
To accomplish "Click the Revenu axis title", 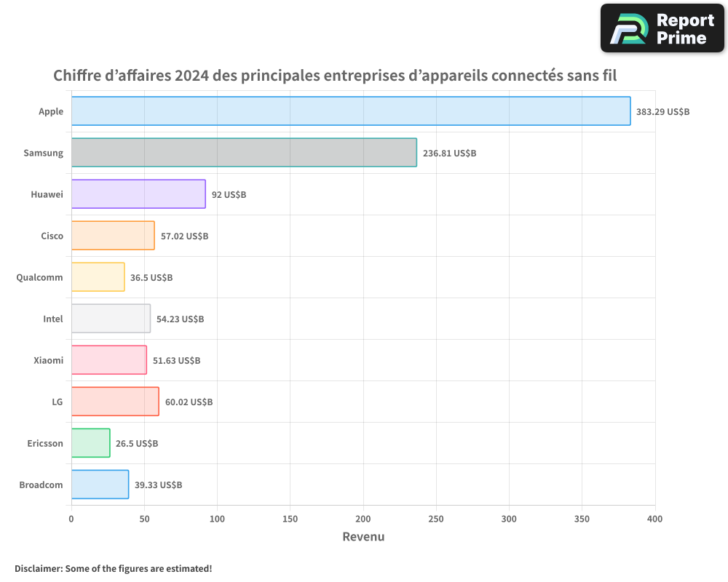I will 363,537.
